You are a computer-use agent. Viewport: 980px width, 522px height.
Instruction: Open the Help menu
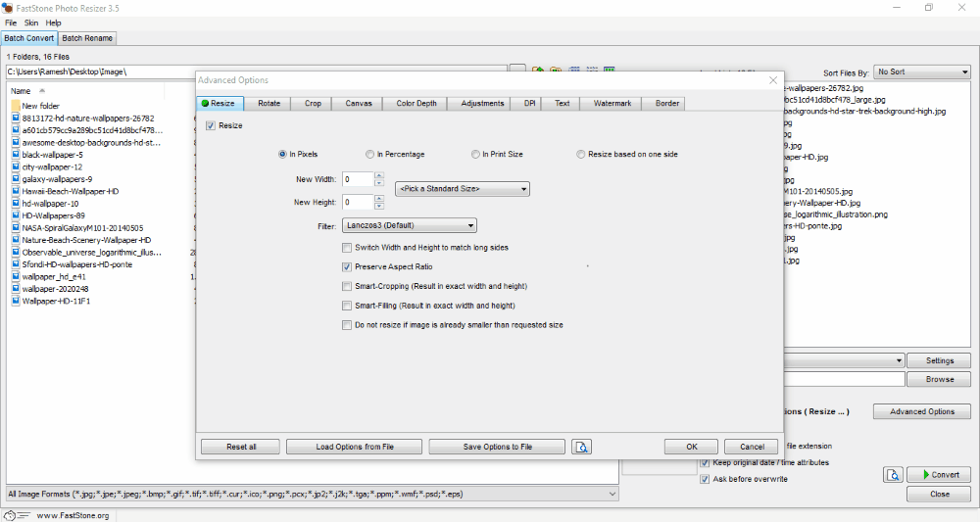click(53, 23)
